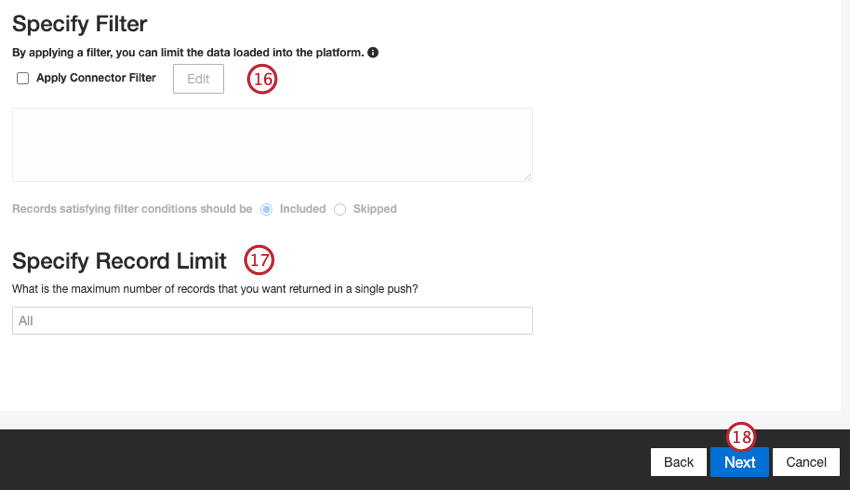Click the step 16 callout marker

coord(262,80)
